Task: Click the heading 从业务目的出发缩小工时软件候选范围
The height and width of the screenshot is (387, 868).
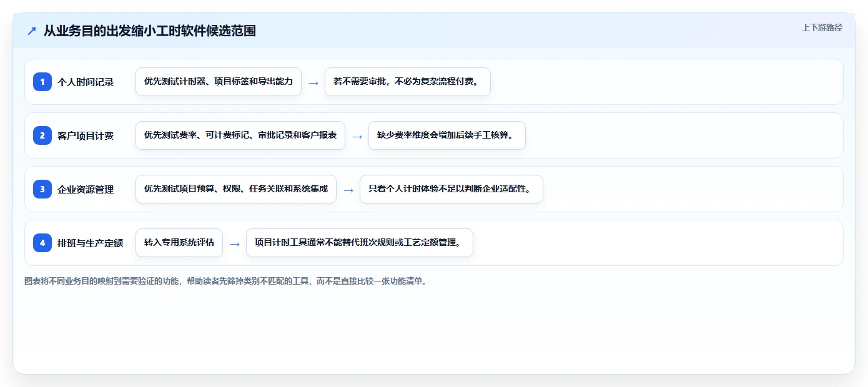Action: click(150, 31)
